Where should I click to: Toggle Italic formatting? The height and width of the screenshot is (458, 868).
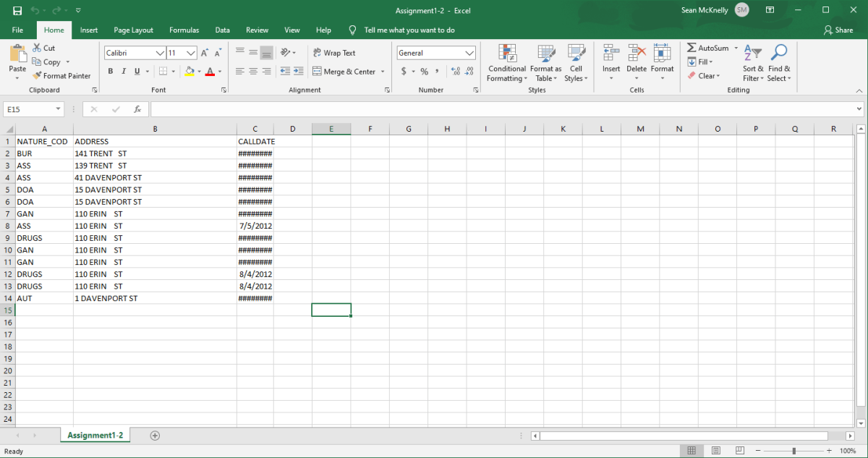[124, 71]
